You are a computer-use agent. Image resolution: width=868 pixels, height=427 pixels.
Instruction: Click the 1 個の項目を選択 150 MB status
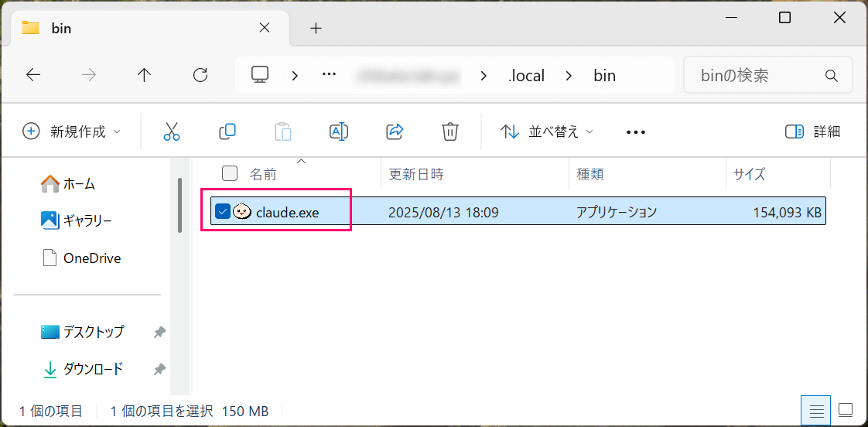(x=190, y=412)
